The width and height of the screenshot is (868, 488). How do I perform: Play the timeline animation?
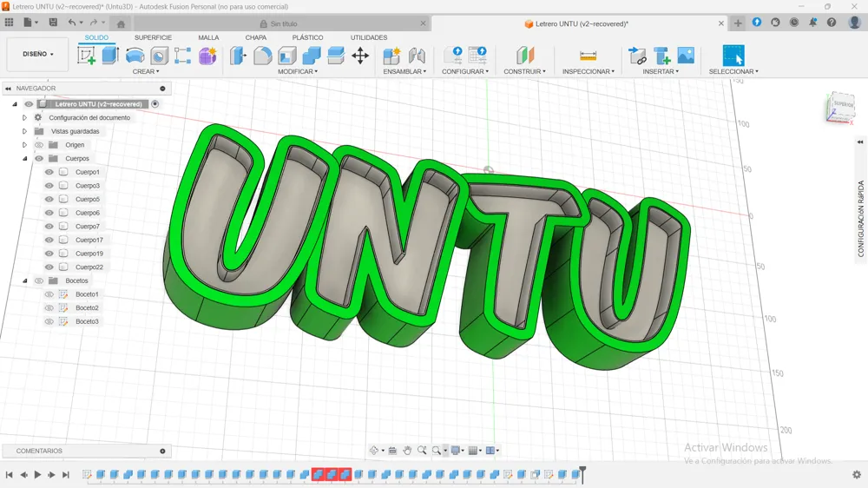pyautogui.click(x=37, y=475)
